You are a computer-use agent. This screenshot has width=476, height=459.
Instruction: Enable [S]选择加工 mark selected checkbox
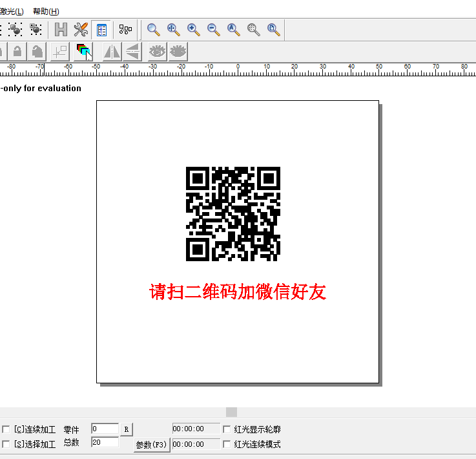[x=6, y=444]
